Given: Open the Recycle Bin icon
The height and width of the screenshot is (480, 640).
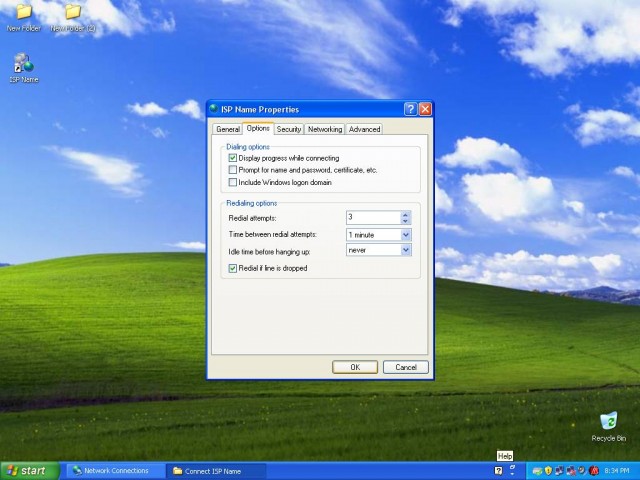Looking at the screenshot, I should (609, 427).
